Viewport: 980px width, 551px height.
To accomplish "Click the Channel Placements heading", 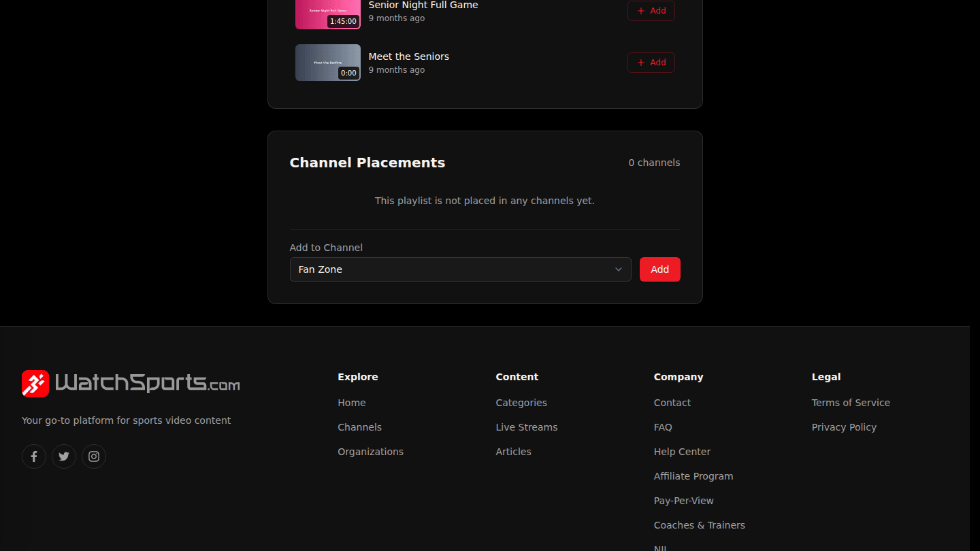I will click(x=367, y=163).
